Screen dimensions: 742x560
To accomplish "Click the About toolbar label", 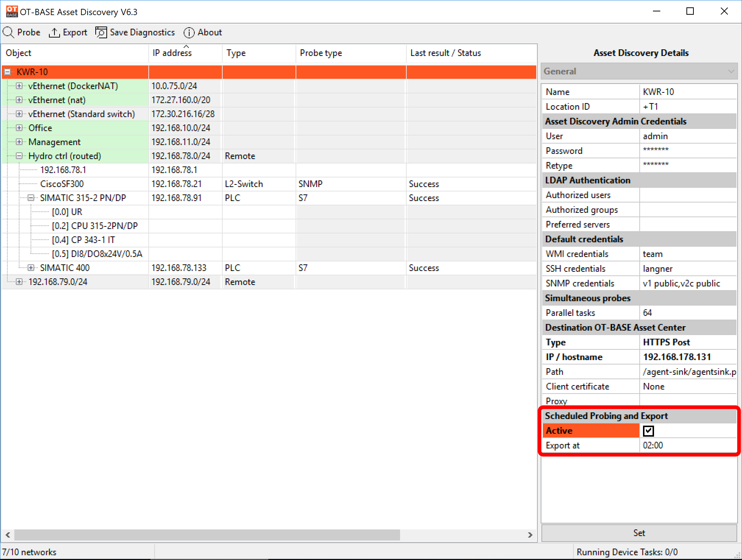I will 210,32.
